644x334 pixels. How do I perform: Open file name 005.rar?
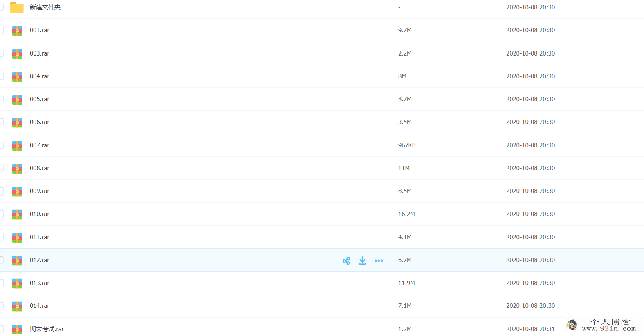[x=40, y=99]
